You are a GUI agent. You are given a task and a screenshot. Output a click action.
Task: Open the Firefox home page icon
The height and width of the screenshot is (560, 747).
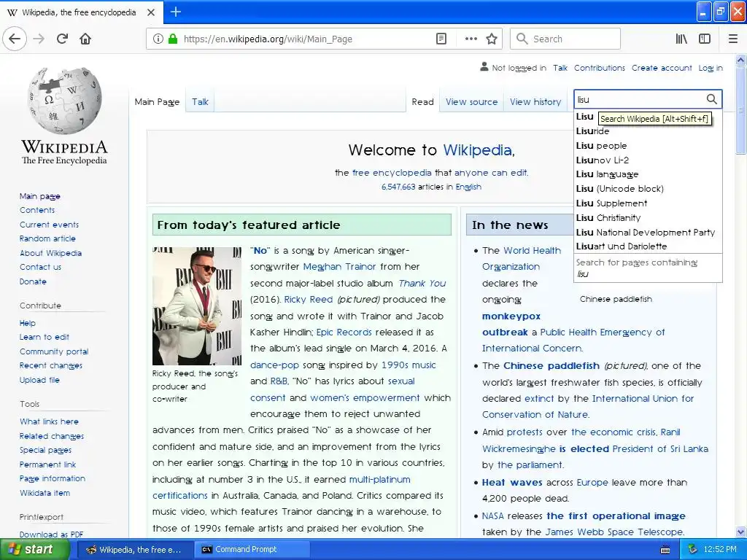pyautogui.click(x=85, y=39)
